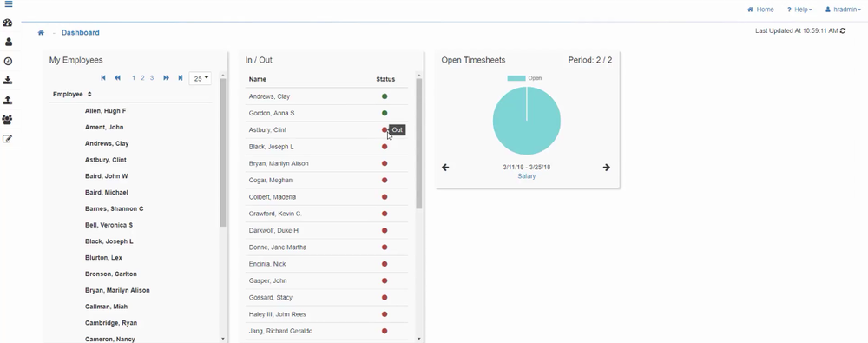Image resolution: width=868 pixels, height=343 pixels.
Task: Click the Status column header
Action: [385, 79]
